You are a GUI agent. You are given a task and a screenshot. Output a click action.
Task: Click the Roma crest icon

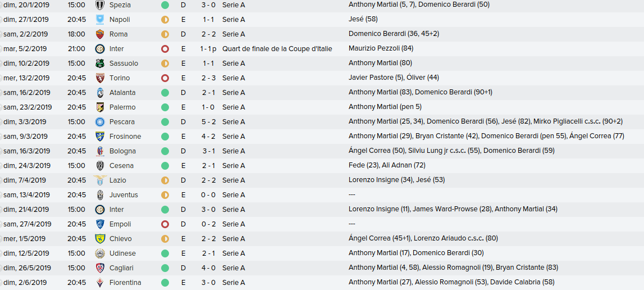99,34
